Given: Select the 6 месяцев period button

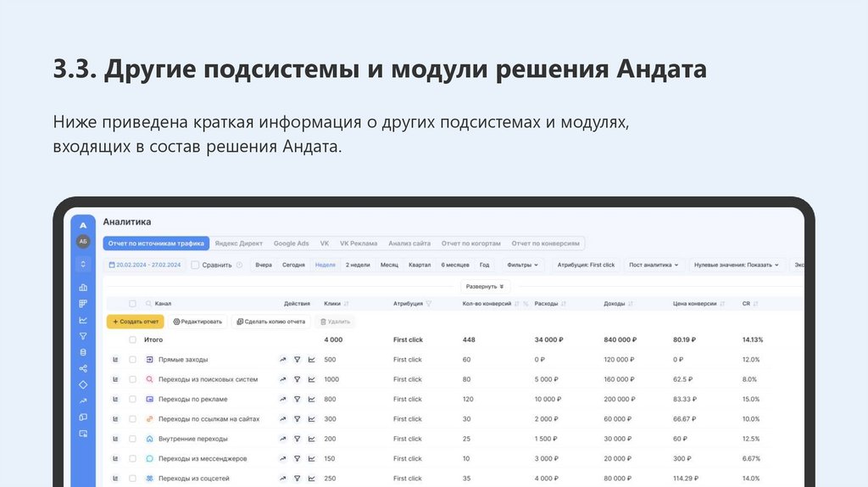Looking at the screenshot, I should pos(455,265).
